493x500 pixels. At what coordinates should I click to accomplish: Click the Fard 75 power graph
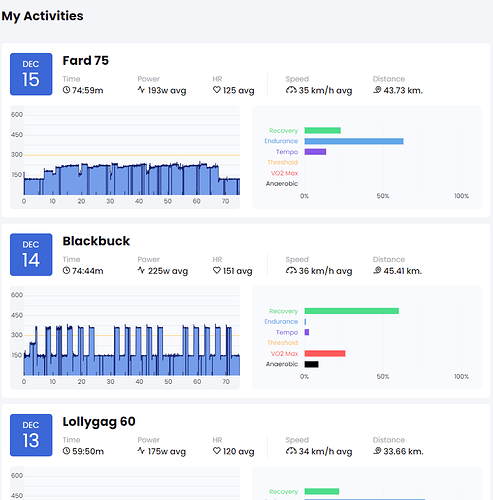pyautogui.click(x=125, y=157)
